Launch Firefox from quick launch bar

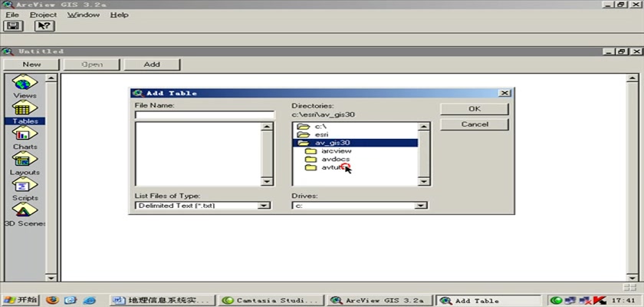coord(52,300)
